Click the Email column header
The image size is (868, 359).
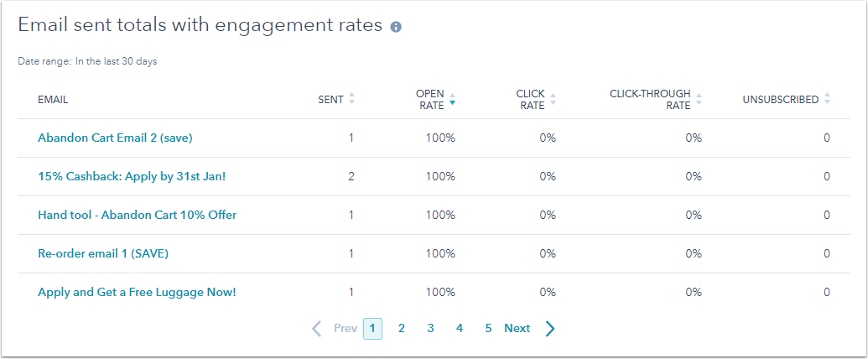pyautogui.click(x=53, y=100)
